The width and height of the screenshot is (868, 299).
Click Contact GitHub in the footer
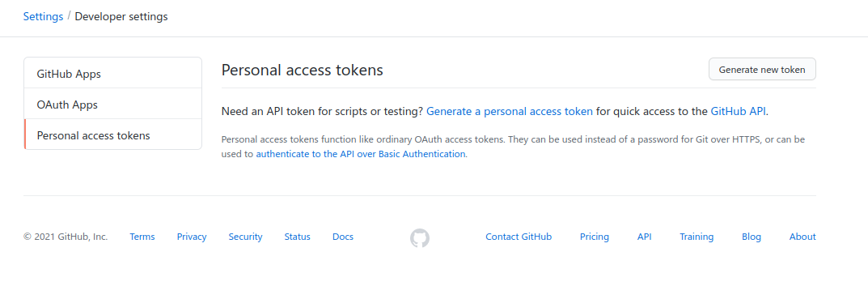tap(519, 237)
